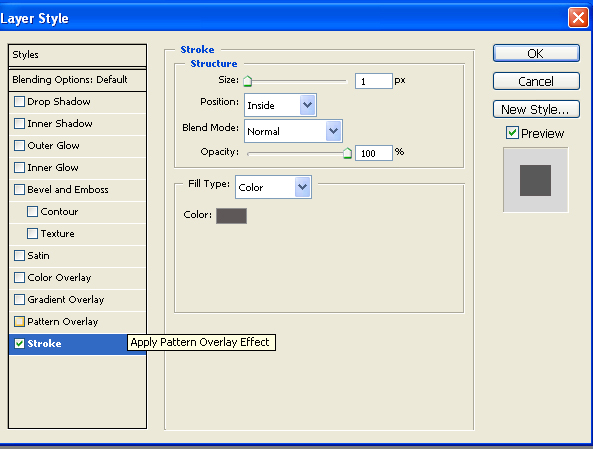Image resolution: width=593 pixels, height=449 pixels.
Task: Enable the Pattern Overlay checkbox
Action: point(19,322)
